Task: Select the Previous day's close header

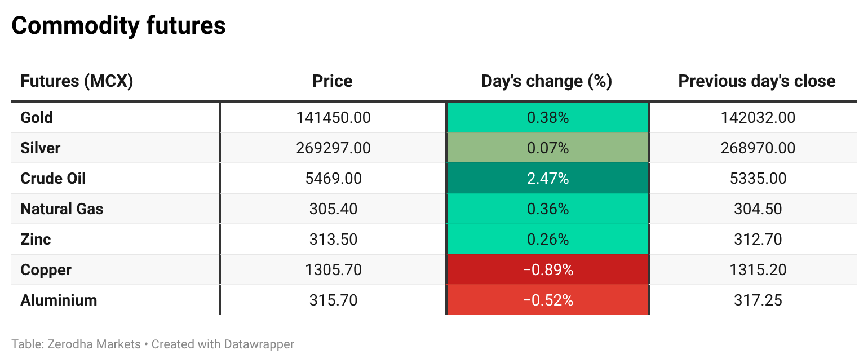Action: point(756,81)
